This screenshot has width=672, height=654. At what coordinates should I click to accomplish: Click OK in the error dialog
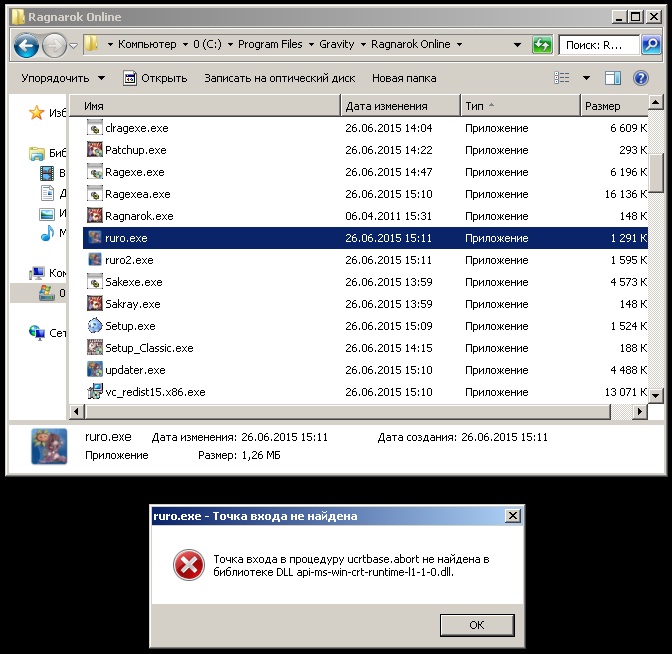(x=477, y=625)
